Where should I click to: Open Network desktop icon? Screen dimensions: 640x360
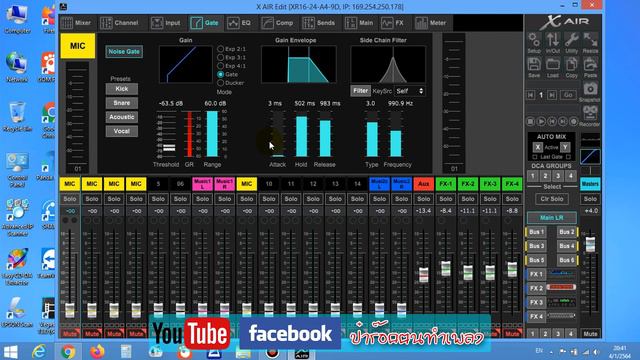(x=17, y=68)
